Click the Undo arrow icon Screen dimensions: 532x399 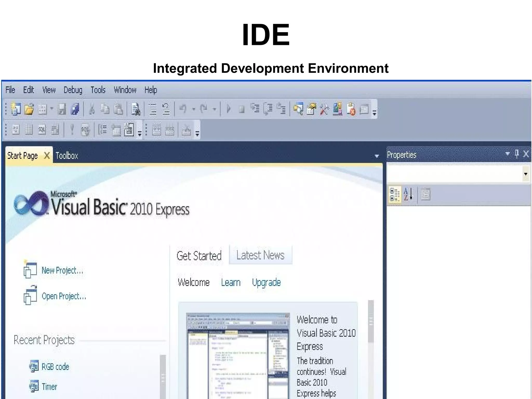(183, 109)
